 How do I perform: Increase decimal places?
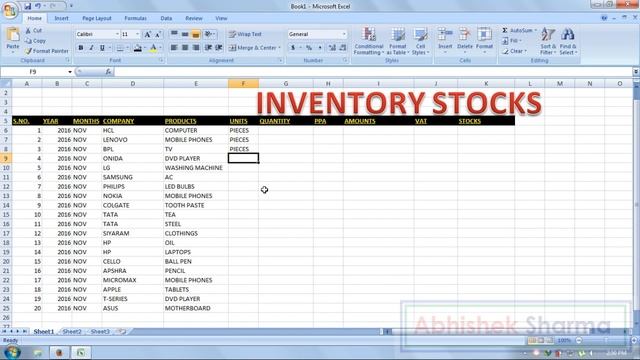coord(332,48)
